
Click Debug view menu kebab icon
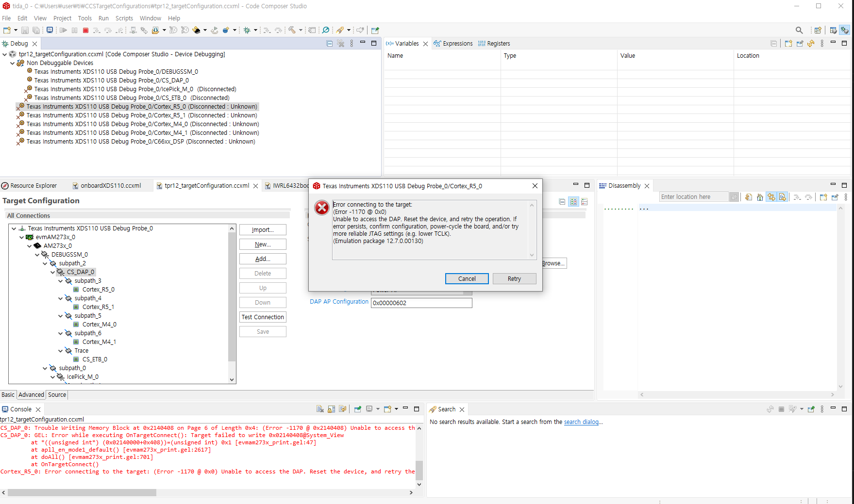coord(352,44)
